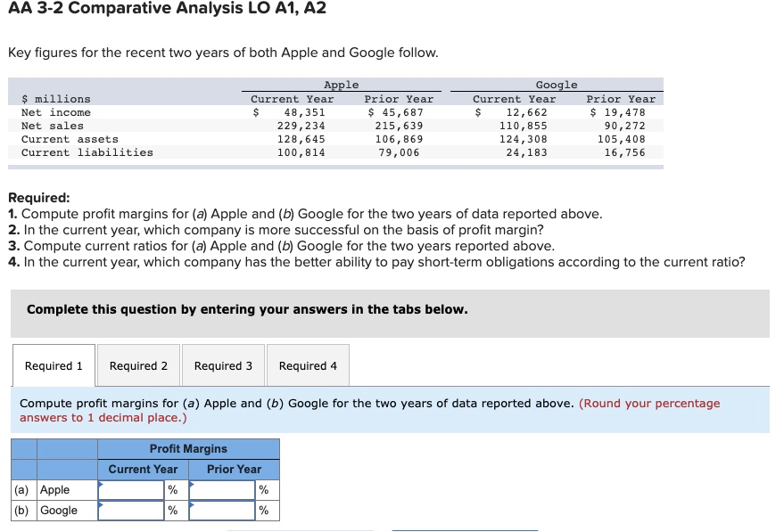
Task: Click the Current Year column header
Action: click(x=143, y=469)
